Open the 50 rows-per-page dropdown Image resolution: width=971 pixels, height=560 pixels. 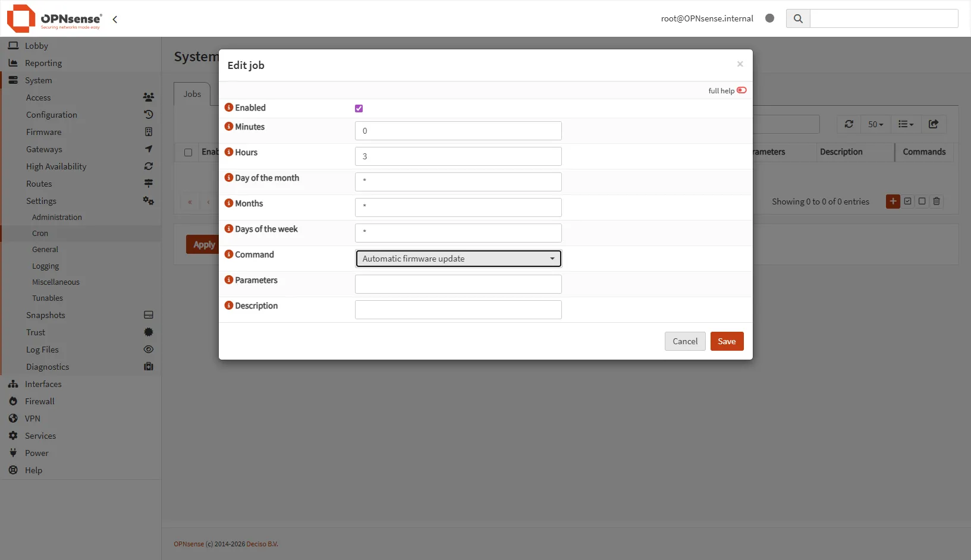click(875, 124)
